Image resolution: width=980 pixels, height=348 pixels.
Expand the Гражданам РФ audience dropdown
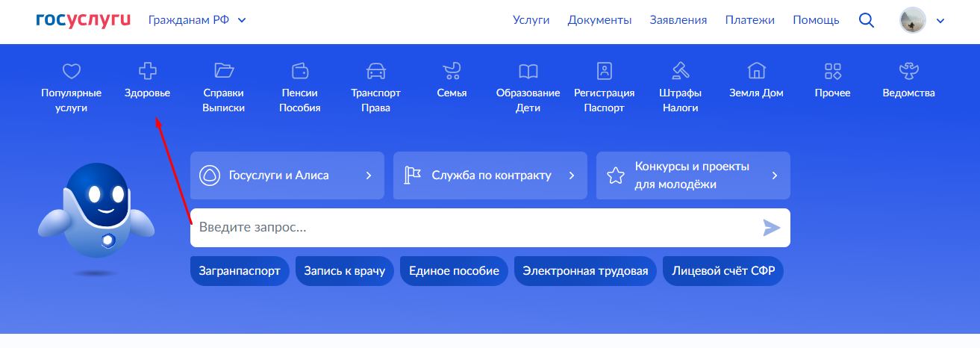(197, 20)
